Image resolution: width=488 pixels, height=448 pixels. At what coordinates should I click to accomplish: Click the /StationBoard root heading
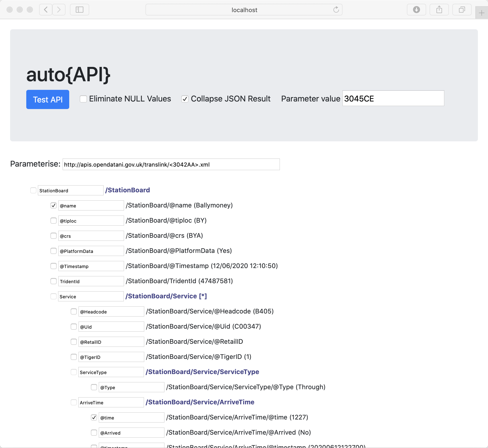tap(128, 190)
